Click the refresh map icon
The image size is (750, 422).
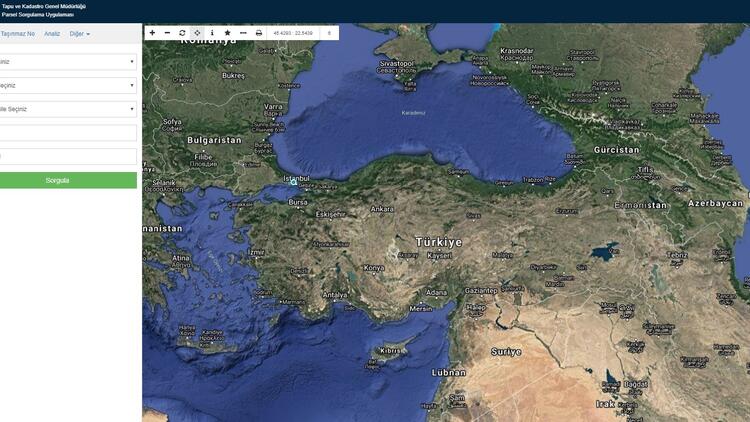[x=182, y=33]
